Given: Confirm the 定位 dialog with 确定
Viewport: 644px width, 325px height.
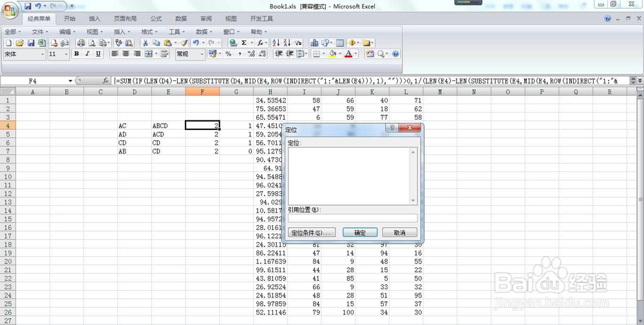Looking at the screenshot, I should (360, 233).
